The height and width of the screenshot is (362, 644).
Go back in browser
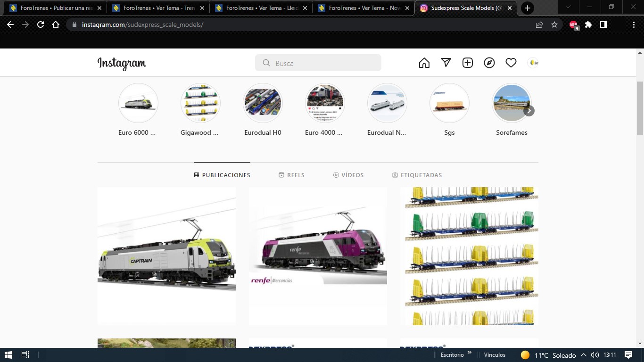point(10,25)
